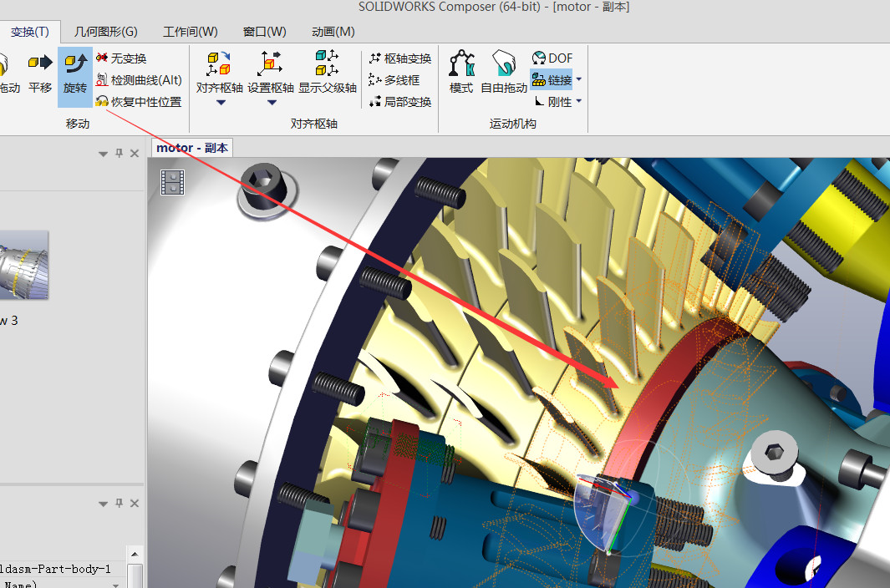890x588 pixels.
Task: Select the 平移 (translate) tool
Action: [39, 72]
